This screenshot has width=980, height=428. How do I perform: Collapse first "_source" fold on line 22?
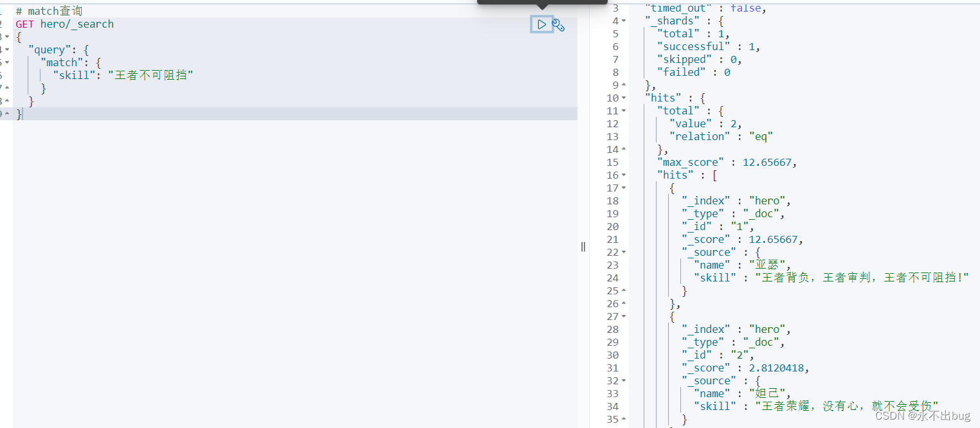(624, 252)
